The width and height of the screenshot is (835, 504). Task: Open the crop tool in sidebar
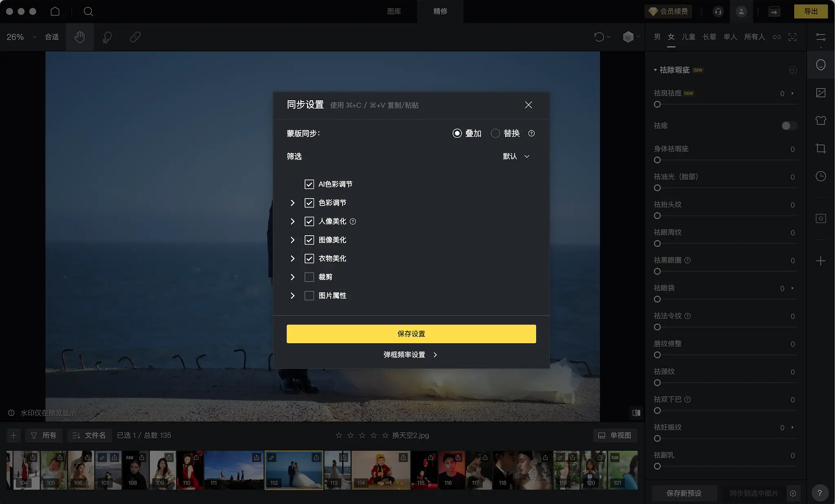coord(821,148)
